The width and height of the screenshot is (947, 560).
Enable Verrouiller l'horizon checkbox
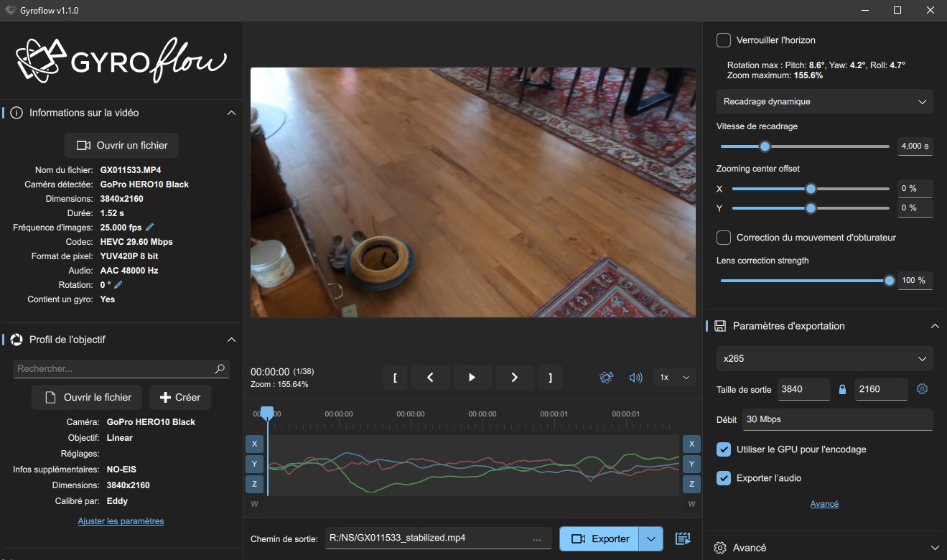[x=724, y=40]
